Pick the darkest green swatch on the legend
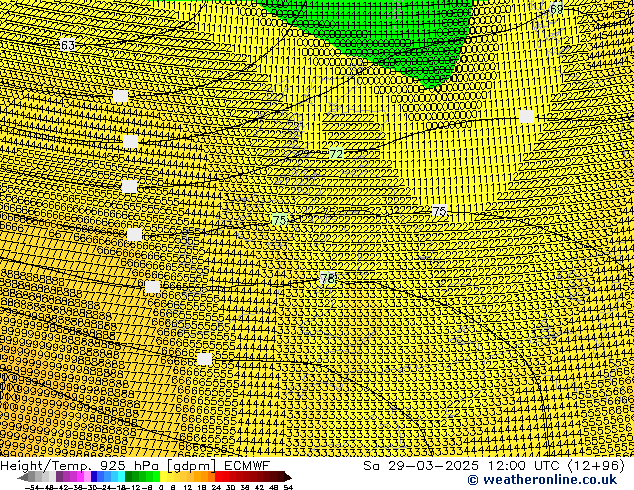Image resolution: width=634 pixels, height=490 pixels. click(x=128, y=477)
